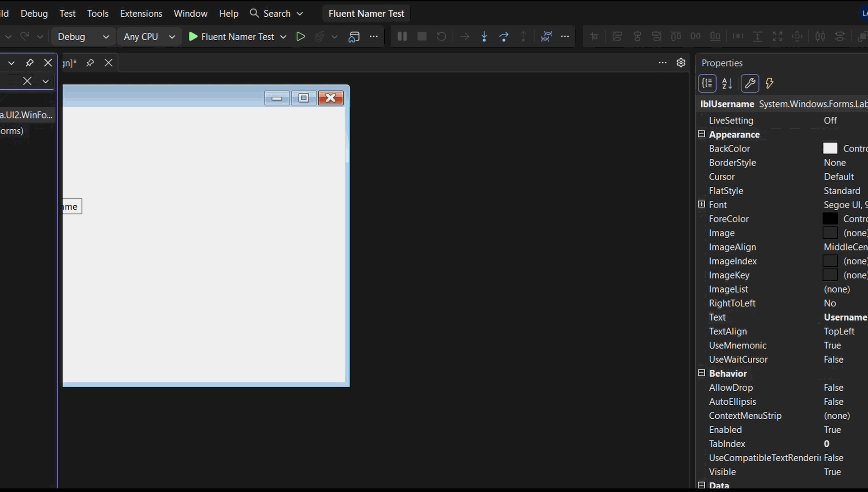Collapse the Behavior category
Viewport: 868px width, 492px height.
tap(702, 373)
